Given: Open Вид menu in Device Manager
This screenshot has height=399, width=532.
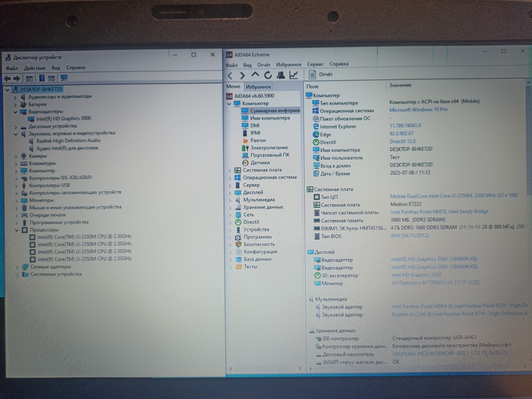Looking at the screenshot, I should [56, 68].
